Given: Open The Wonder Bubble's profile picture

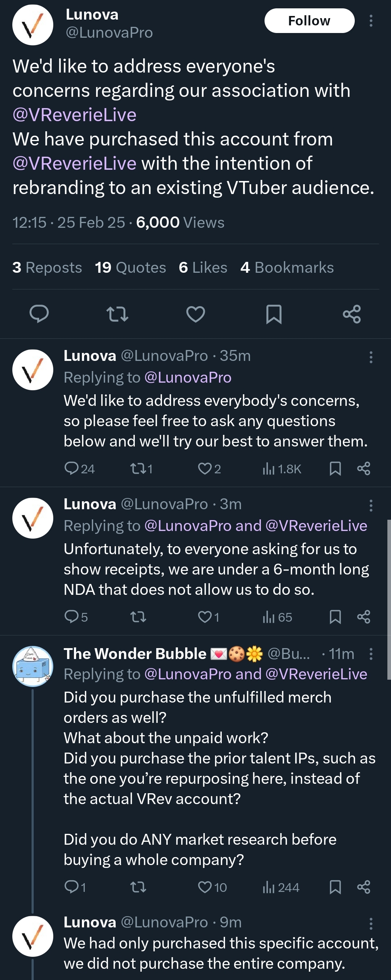Looking at the screenshot, I should [33, 666].
